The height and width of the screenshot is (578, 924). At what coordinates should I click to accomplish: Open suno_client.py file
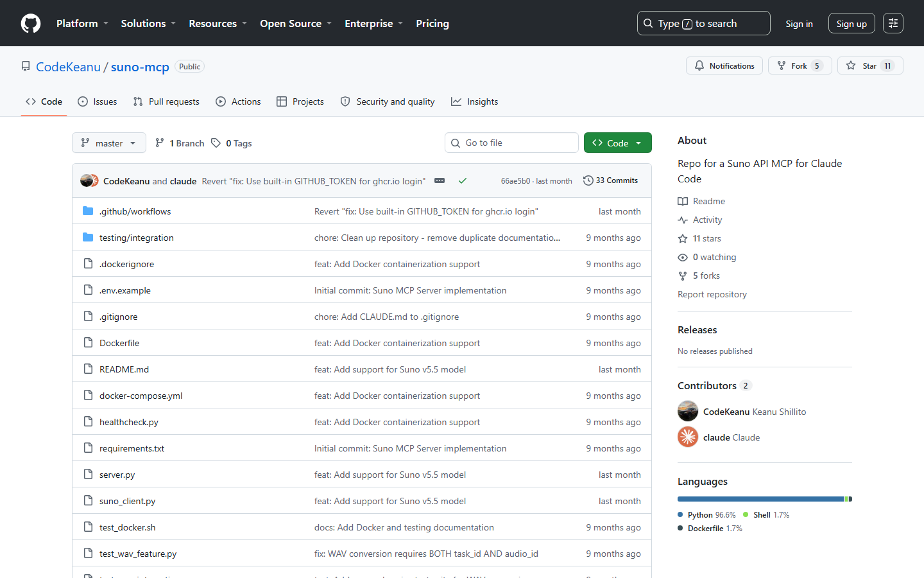click(127, 501)
